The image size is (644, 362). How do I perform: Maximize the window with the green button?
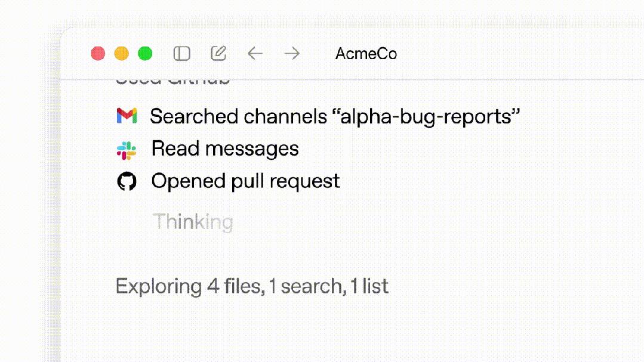(x=145, y=54)
